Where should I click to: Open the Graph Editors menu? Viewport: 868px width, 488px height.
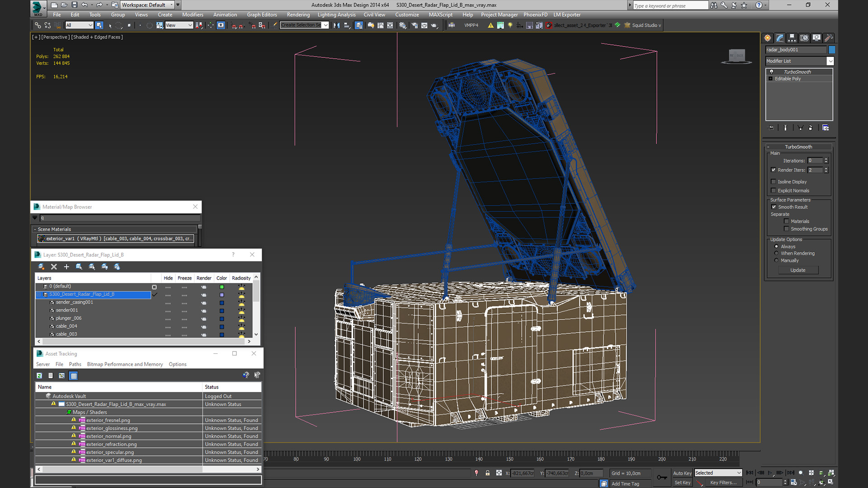click(x=262, y=15)
